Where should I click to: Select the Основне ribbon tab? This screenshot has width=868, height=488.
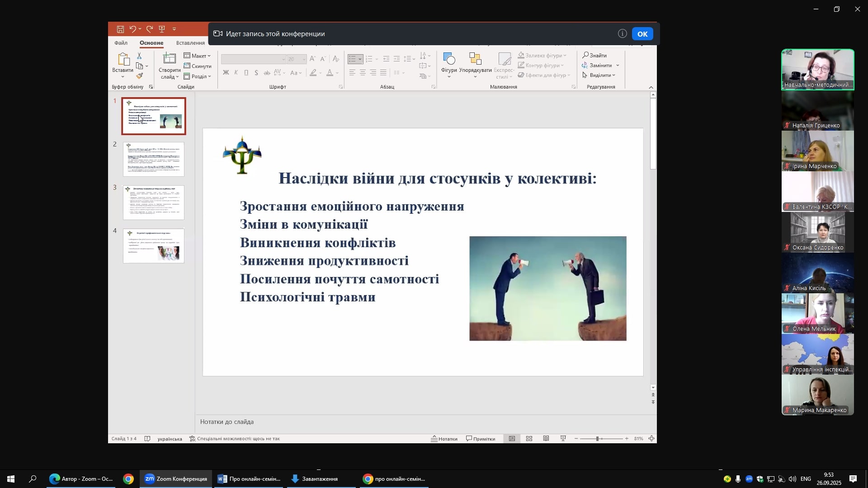[x=151, y=43]
